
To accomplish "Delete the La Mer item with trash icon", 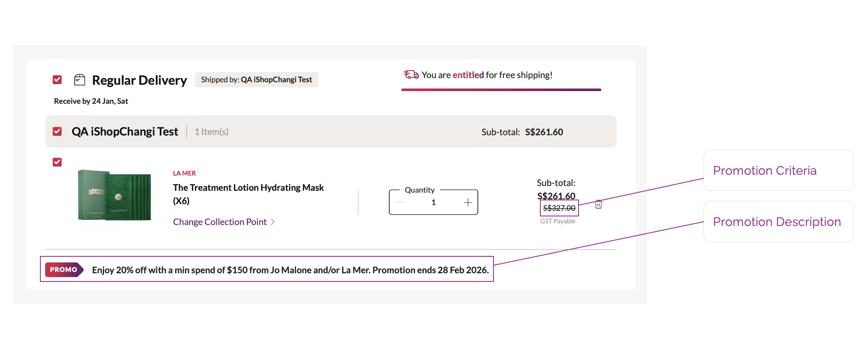I will 598,204.
